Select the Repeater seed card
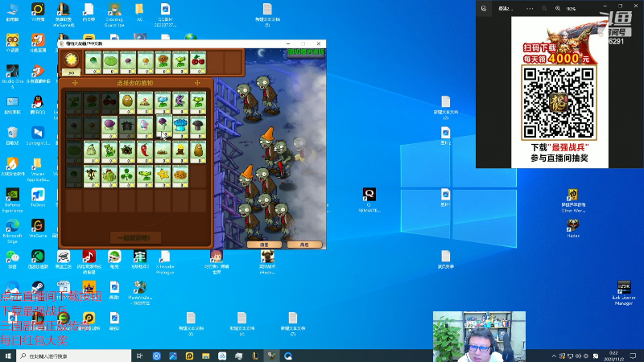Image resolution: width=644 pixels, height=362 pixels. point(198,103)
